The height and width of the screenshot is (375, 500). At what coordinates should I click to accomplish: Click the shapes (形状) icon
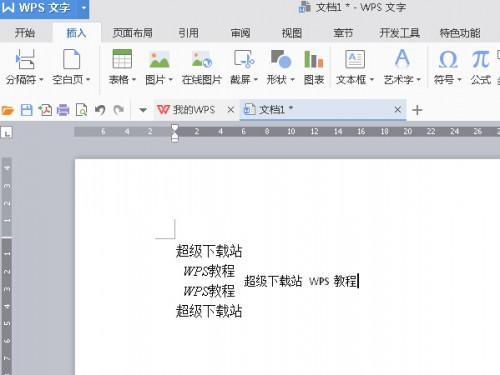[281, 59]
